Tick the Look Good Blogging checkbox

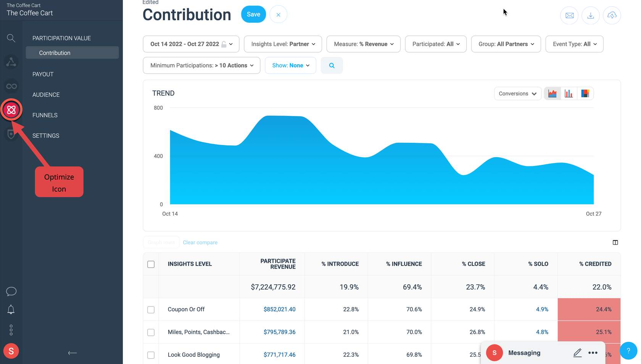pos(151,355)
